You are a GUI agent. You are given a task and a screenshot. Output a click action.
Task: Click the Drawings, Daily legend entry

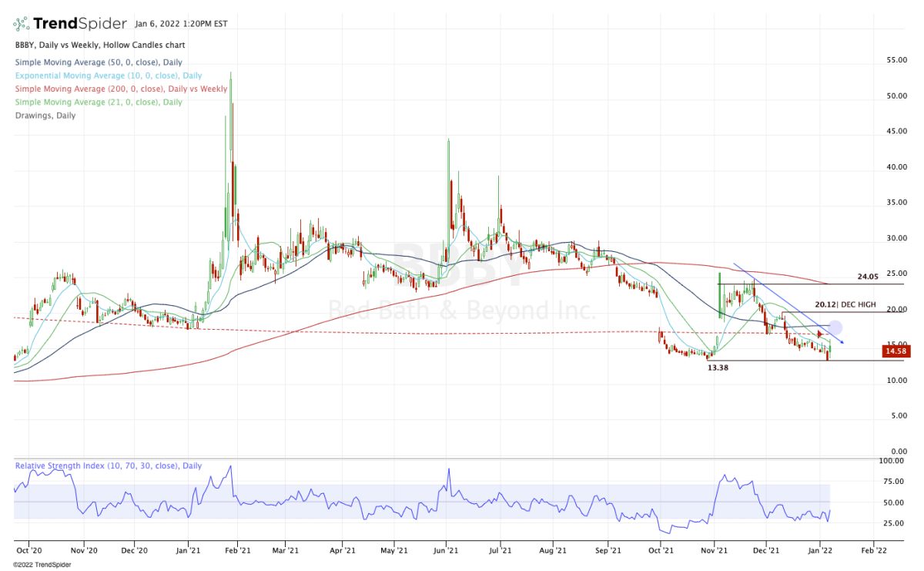45,115
